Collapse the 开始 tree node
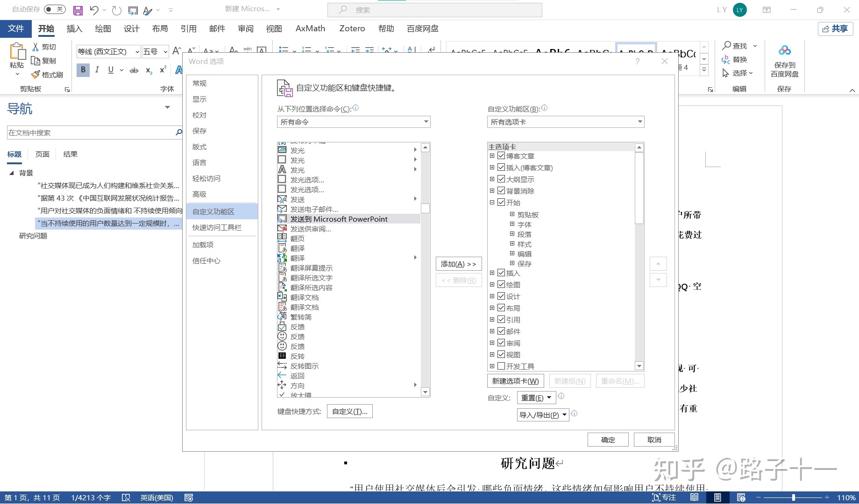859x504 pixels. pos(492,203)
